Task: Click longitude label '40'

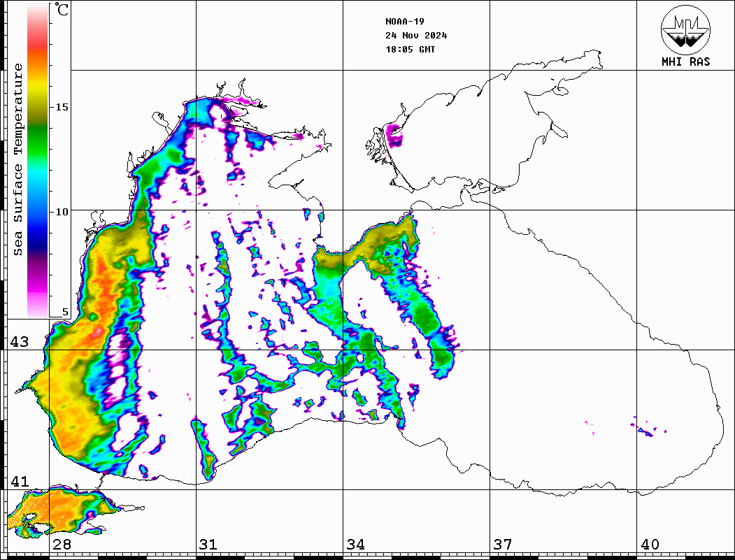Action: pyautogui.click(x=650, y=544)
